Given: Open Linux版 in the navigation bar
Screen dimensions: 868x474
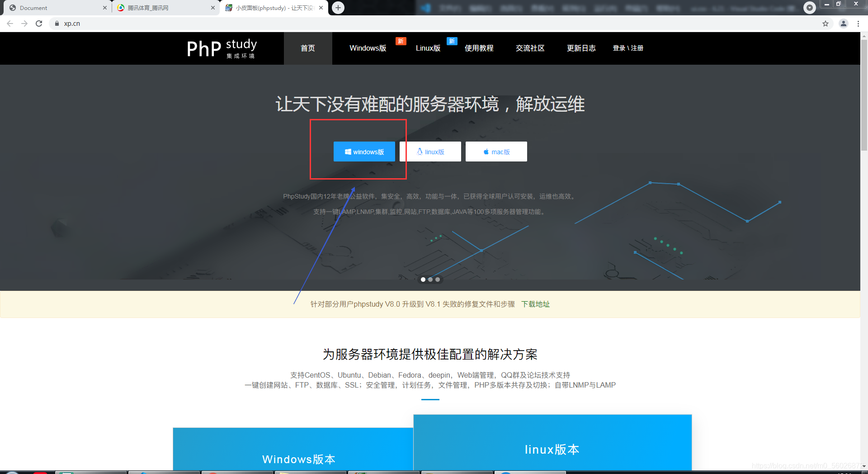Looking at the screenshot, I should 428,48.
